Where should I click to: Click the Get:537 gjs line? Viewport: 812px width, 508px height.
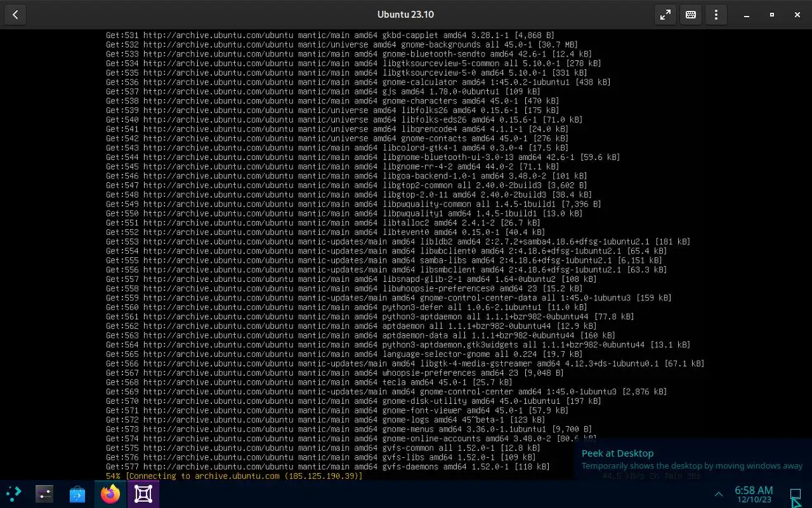point(323,91)
